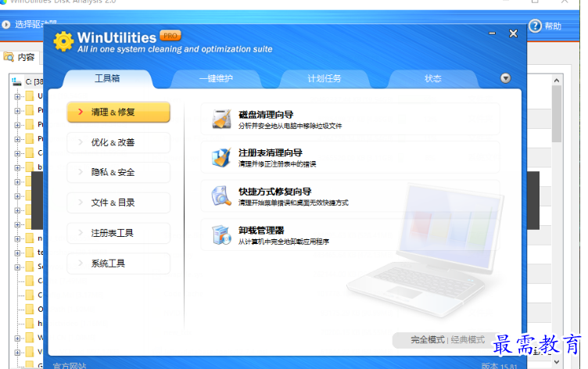588x369 pixels.
Task: Click the PRO badge next to WinUtilities
Action: coord(170,36)
